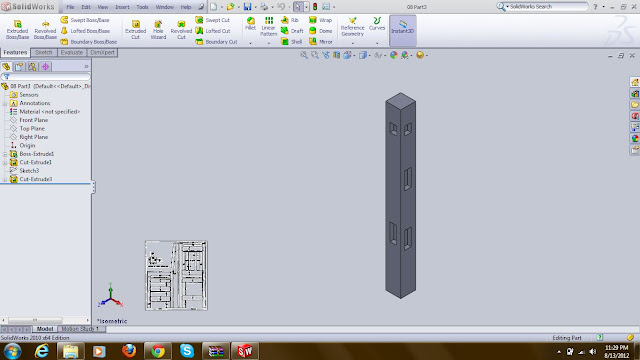The width and height of the screenshot is (640, 360).
Task: Select the Extruded Boss/Base tool
Action: 17,30
